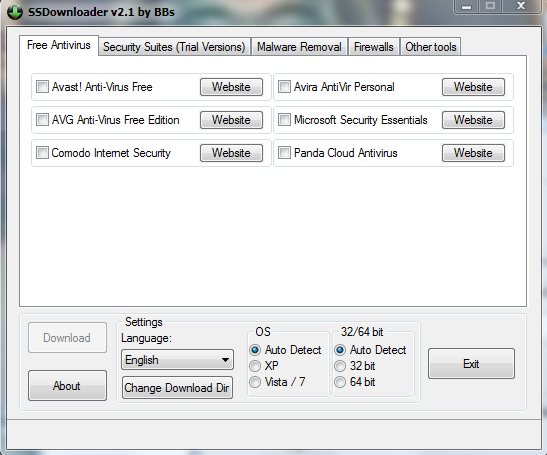The width and height of the screenshot is (547, 455).
Task: Switch to the Free Antivirus tab
Action: coord(59,45)
